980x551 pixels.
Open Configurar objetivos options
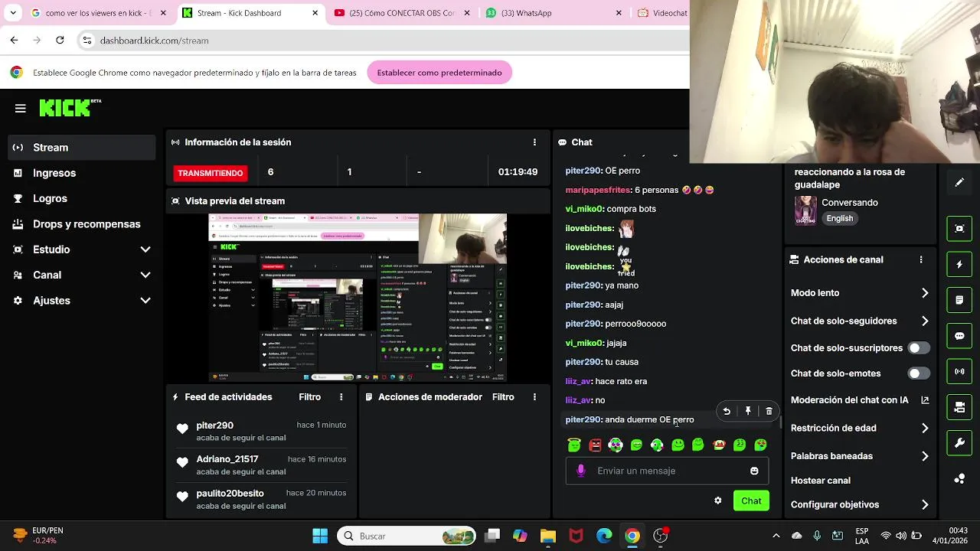coord(860,505)
